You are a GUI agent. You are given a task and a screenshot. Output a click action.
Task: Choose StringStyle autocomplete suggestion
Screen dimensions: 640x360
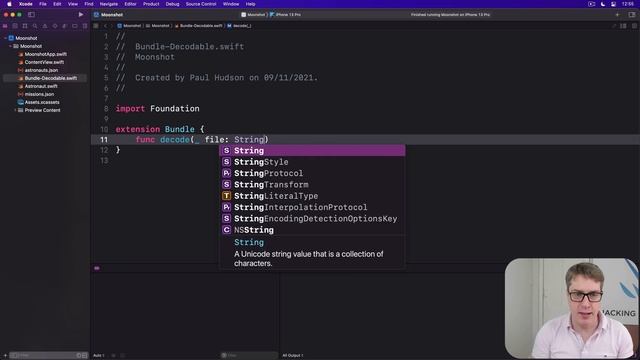tap(313, 162)
